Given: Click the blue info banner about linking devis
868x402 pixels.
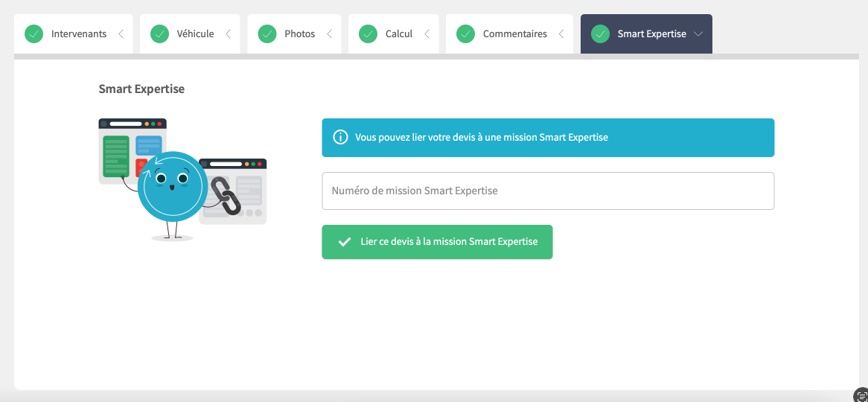Looking at the screenshot, I should tap(548, 138).
